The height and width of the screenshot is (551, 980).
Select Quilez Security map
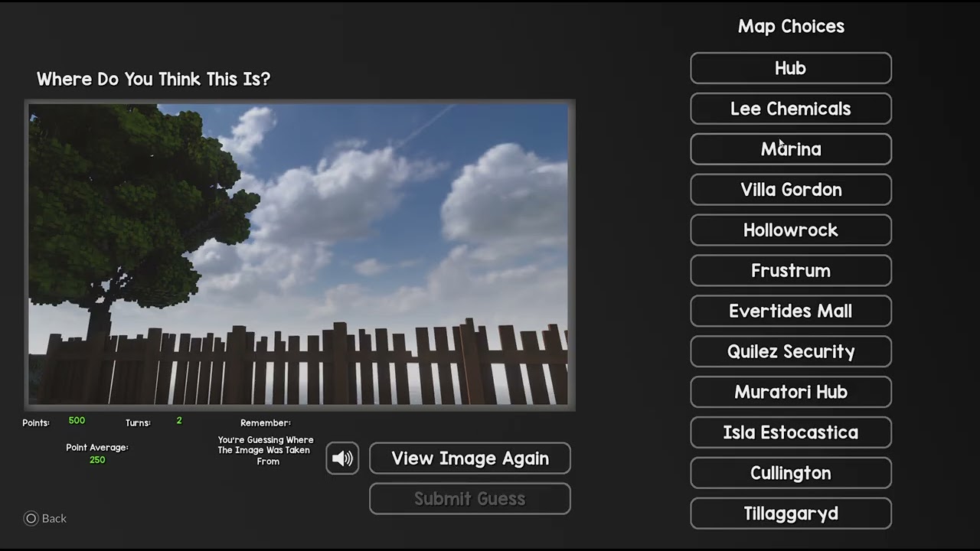(791, 352)
